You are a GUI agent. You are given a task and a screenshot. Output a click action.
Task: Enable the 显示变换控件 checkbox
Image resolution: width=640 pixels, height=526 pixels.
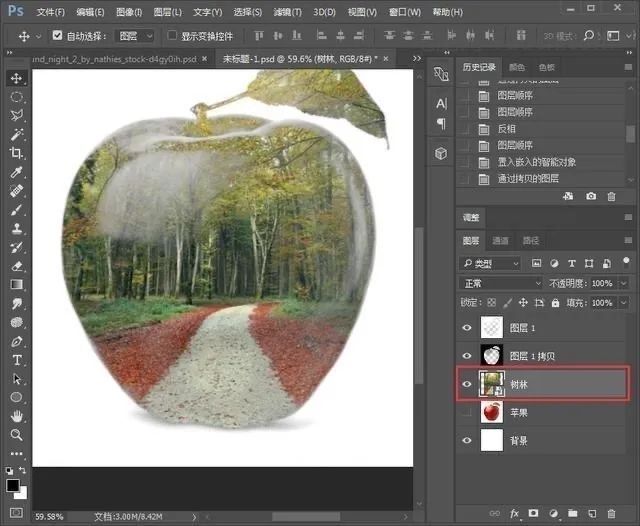pos(172,35)
